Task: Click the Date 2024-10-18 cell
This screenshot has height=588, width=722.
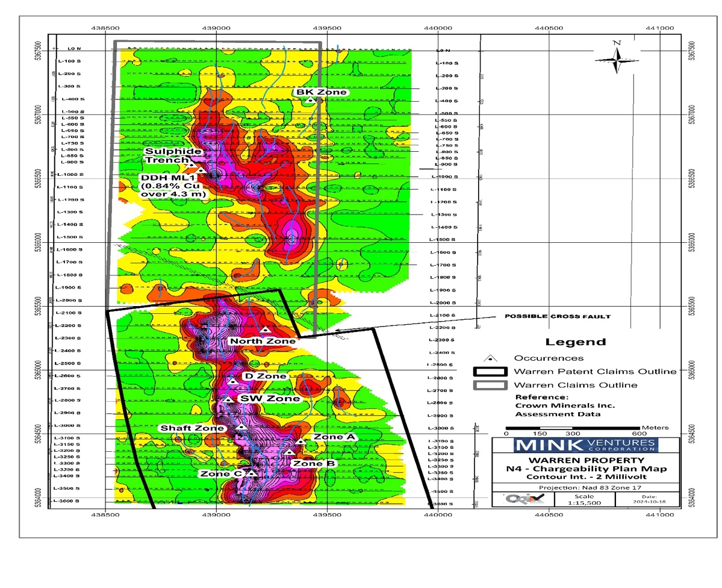Action: (x=649, y=499)
